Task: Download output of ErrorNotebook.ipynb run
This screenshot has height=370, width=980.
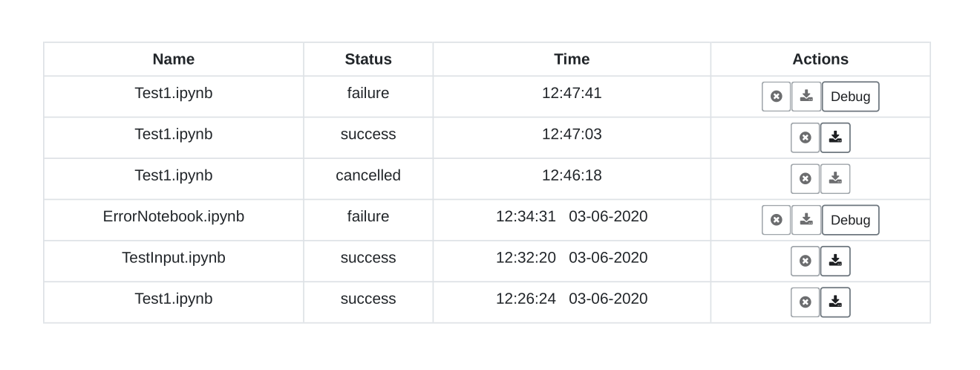Action: click(x=806, y=220)
